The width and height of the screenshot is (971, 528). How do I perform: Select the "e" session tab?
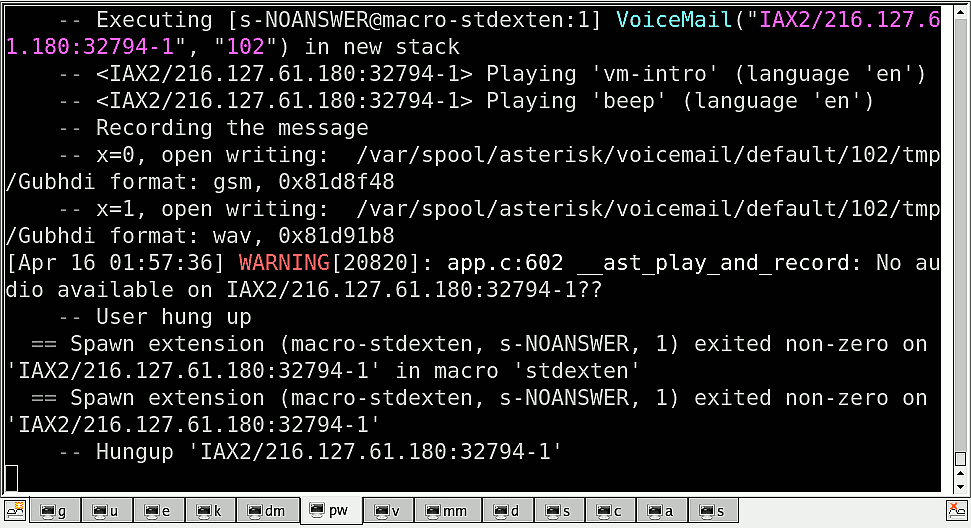[159, 511]
